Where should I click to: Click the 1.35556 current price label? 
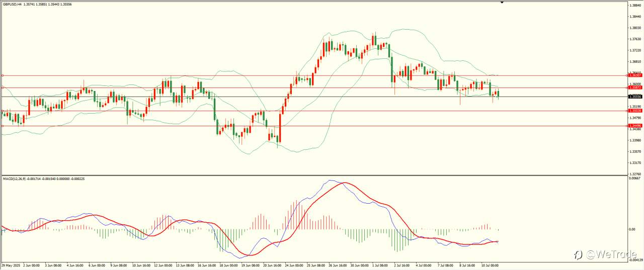pyautogui.click(x=634, y=96)
